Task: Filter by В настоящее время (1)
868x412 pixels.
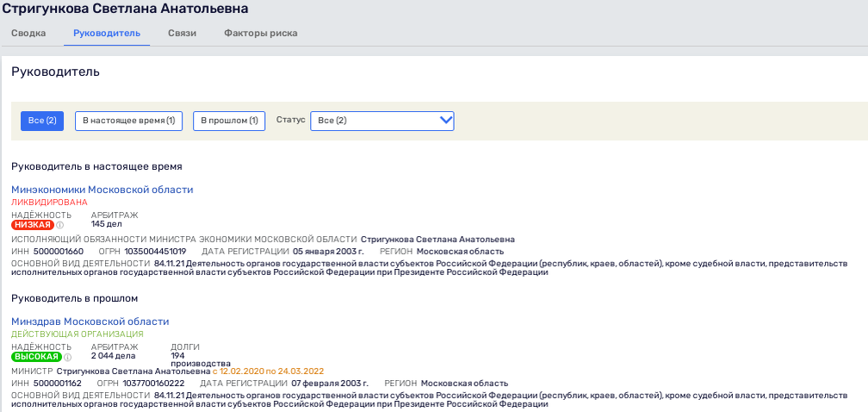Action: pos(129,121)
